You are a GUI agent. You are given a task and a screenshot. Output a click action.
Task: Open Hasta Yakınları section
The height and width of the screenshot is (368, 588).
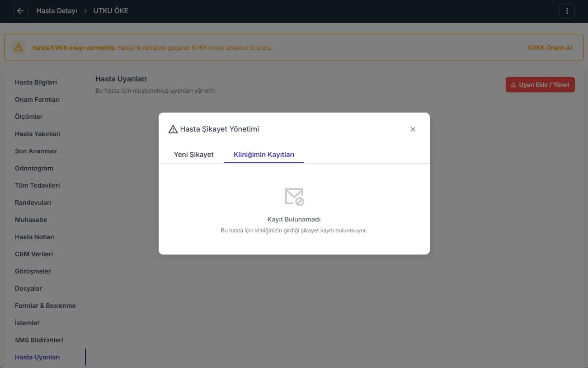tap(38, 134)
